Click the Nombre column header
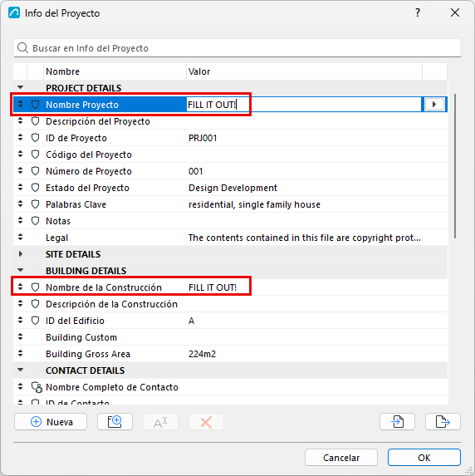475x476 pixels. (115, 71)
